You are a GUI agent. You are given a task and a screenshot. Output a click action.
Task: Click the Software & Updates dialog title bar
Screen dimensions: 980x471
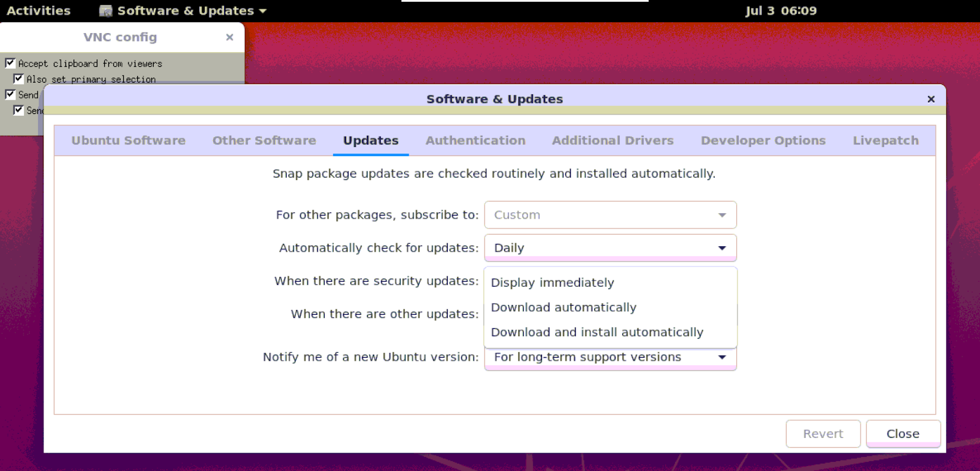click(x=495, y=99)
